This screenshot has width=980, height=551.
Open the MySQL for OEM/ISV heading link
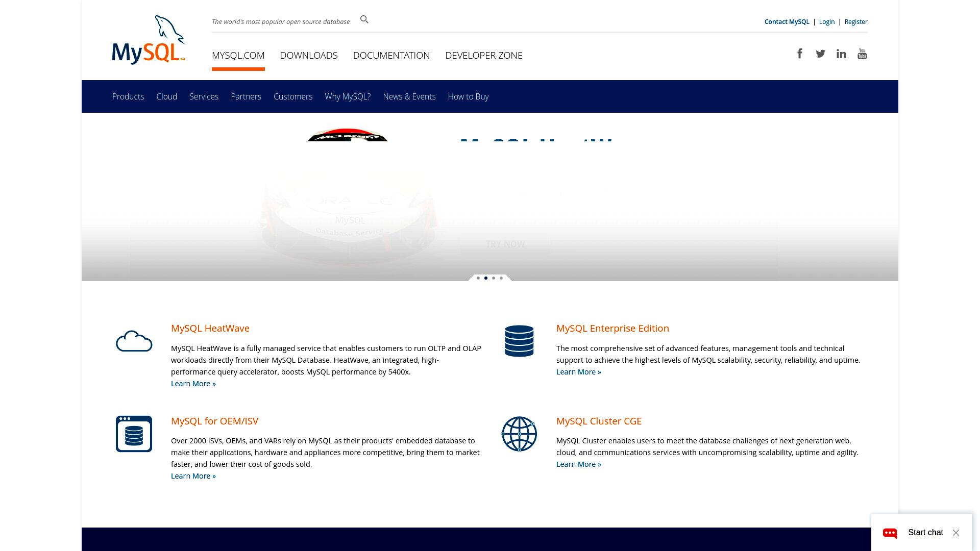[214, 421]
